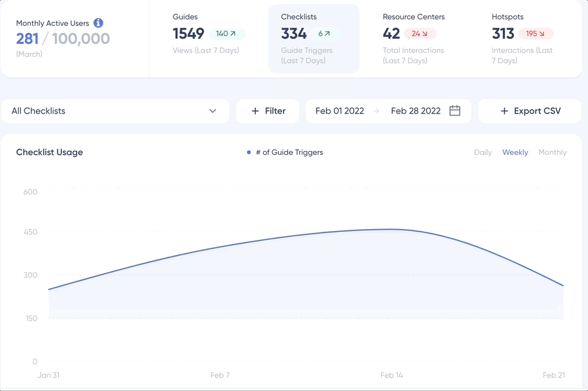Open the calendar icon in the date range picker
The image size is (588, 391).
coord(455,110)
